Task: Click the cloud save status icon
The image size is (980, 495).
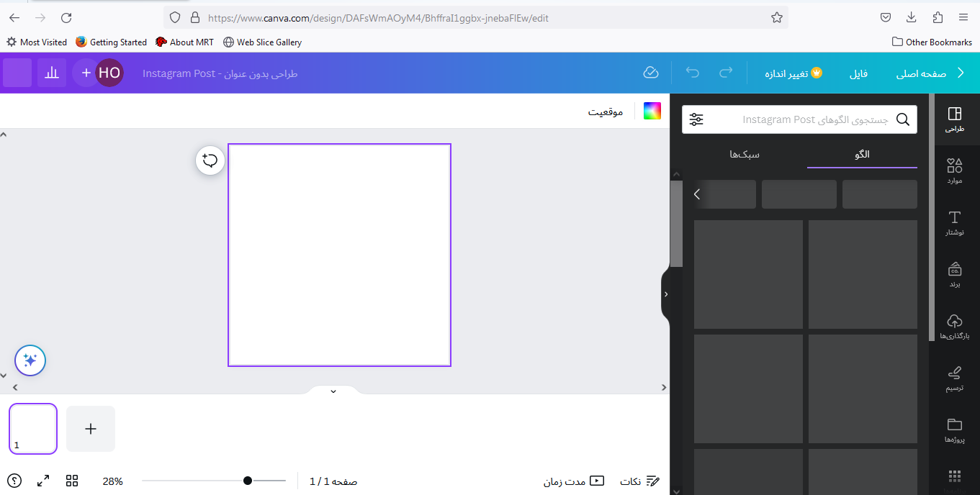Action: tap(651, 73)
